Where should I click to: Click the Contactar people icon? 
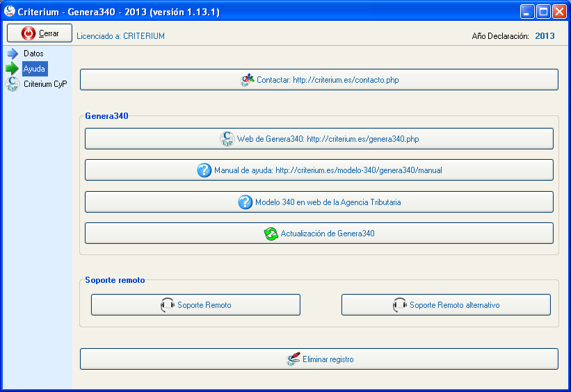[x=247, y=80]
